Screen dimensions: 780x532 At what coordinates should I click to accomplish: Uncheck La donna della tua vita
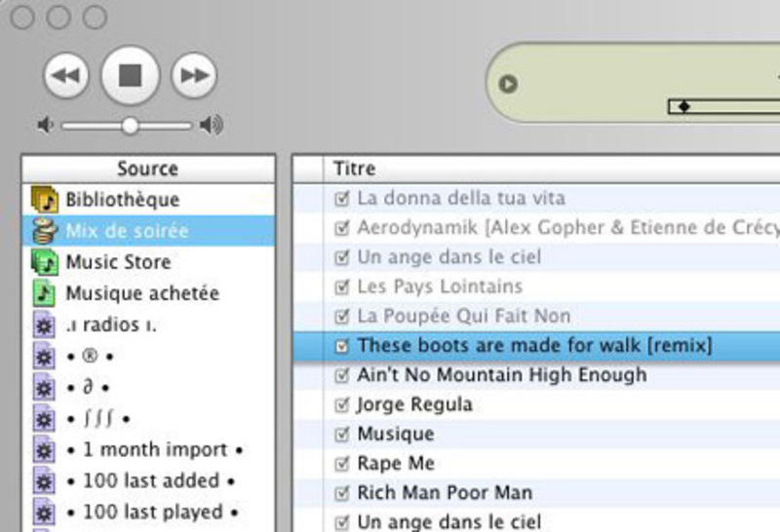click(x=342, y=199)
